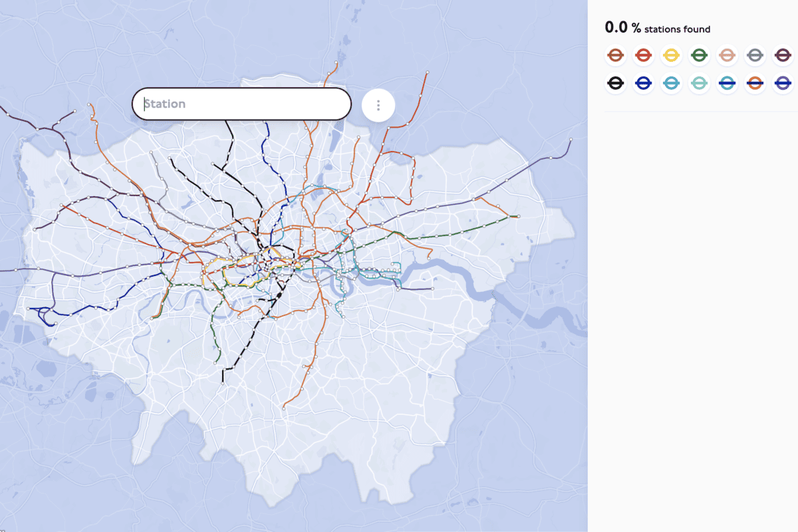
Task: Toggle the teal DLR roundel with blue bar
Action: (x=726, y=83)
